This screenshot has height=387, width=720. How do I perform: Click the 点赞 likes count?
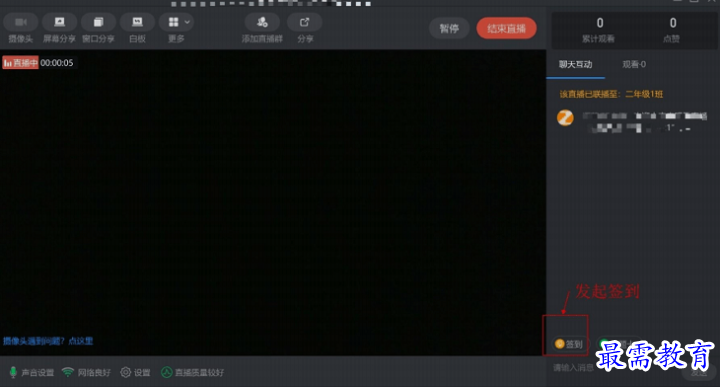coord(672,30)
